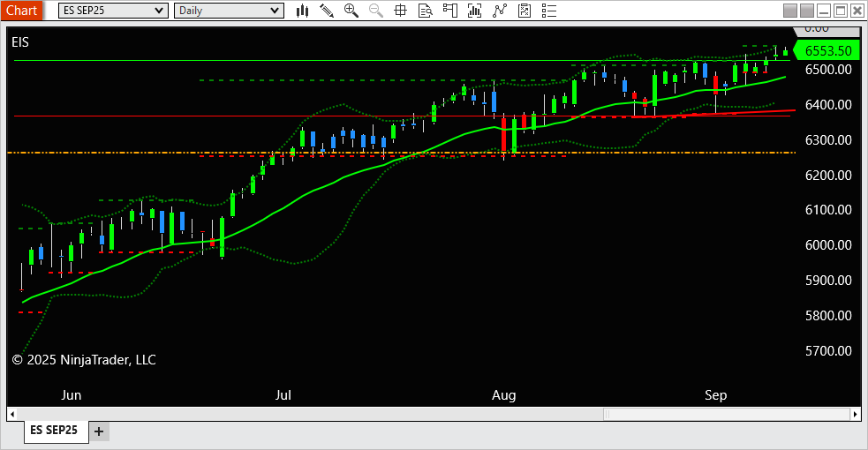Click the Sep time axis label
The image size is (868, 450).
pos(716,395)
